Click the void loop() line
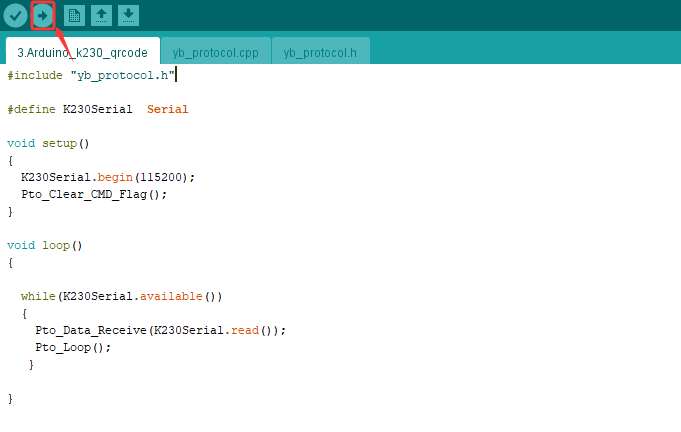This screenshot has width=681, height=432. pyautogui.click(x=45, y=245)
